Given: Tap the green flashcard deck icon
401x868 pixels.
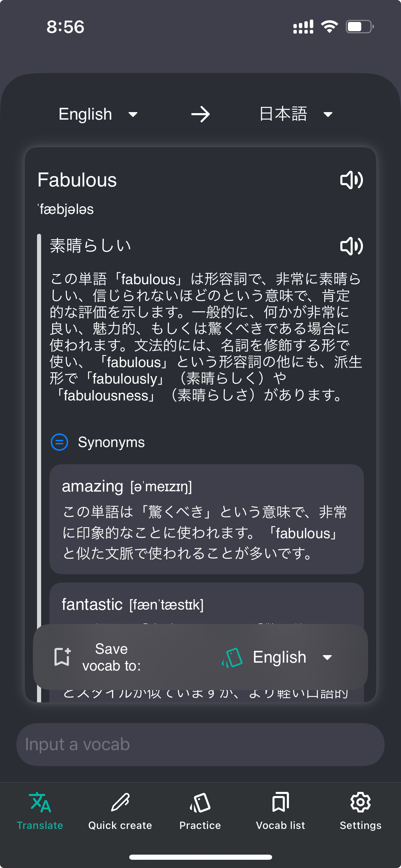Looking at the screenshot, I should pyautogui.click(x=233, y=657).
